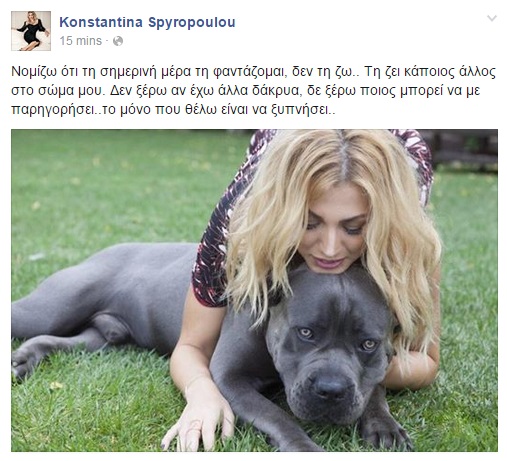507x461 pixels.
Task: Open the attached photo of woman and dog
Action: [254, 290]
